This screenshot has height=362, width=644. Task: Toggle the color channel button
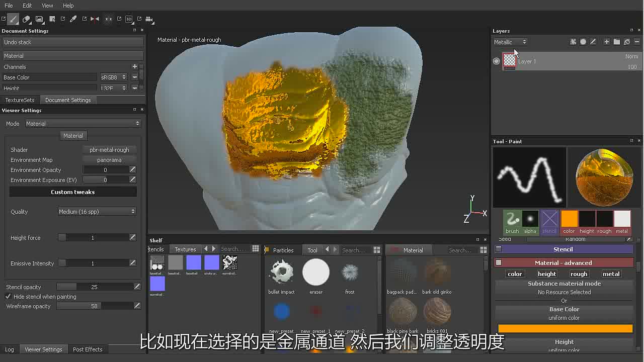click(x=515, y=274)
